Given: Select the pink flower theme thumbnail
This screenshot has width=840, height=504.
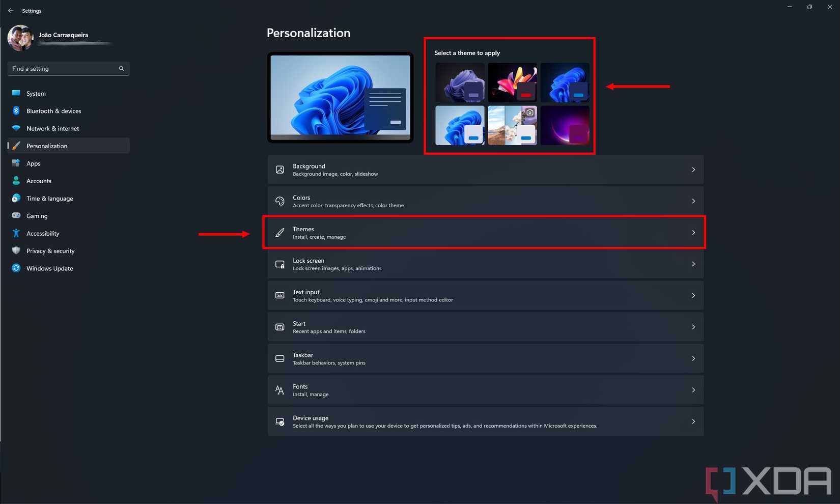Looking at the screenshot, I should click(512, 82).
